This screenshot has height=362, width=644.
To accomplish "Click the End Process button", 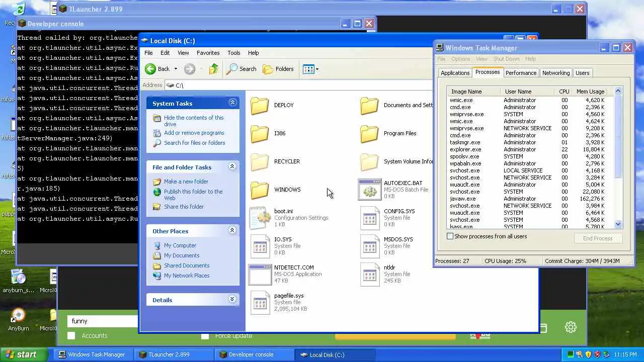I will [x=598, y=238].
